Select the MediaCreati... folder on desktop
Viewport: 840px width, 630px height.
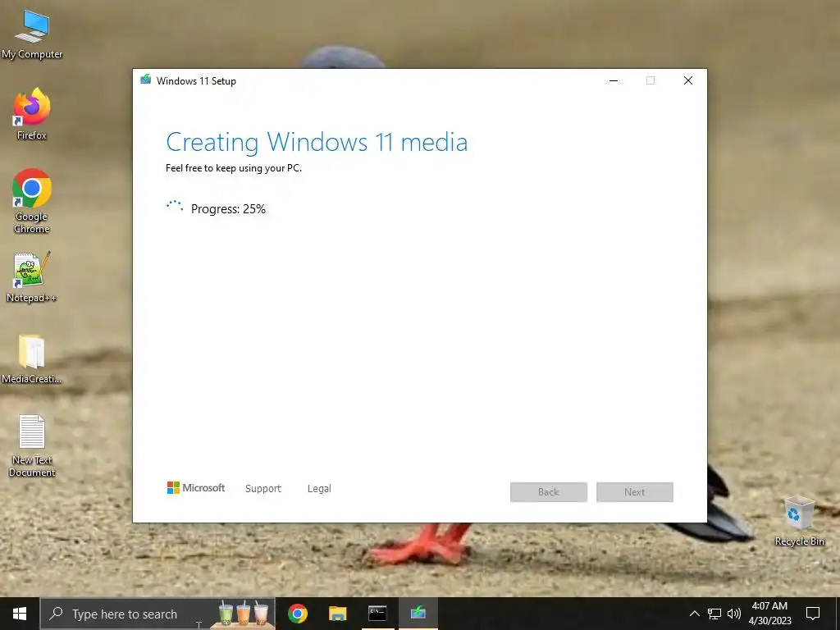click(32, 359)
